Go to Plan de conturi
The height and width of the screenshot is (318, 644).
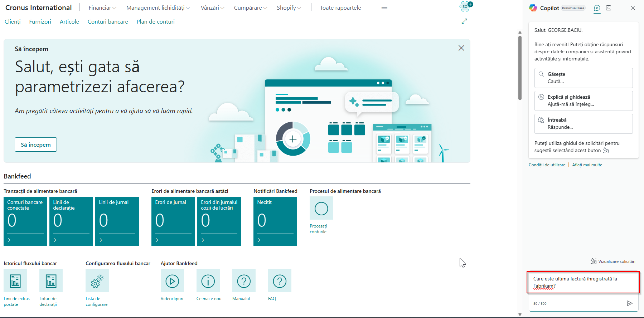(x=155, y=21)
